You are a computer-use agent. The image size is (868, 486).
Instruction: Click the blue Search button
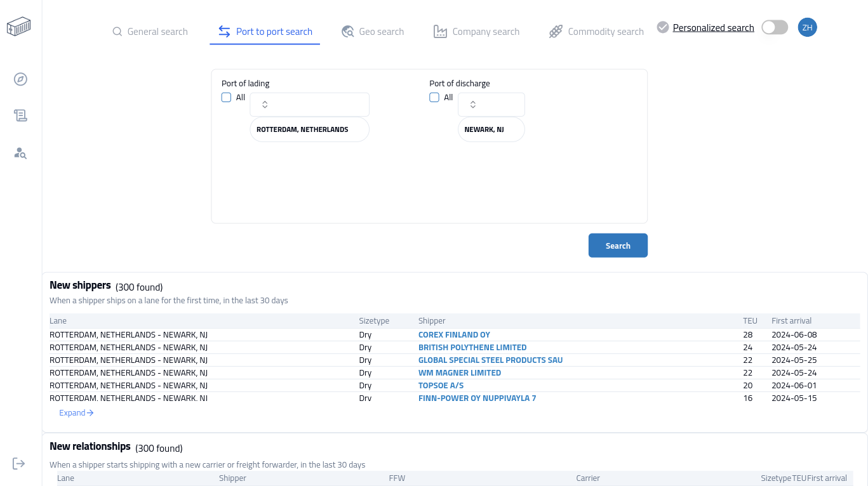tap(618, 246)
